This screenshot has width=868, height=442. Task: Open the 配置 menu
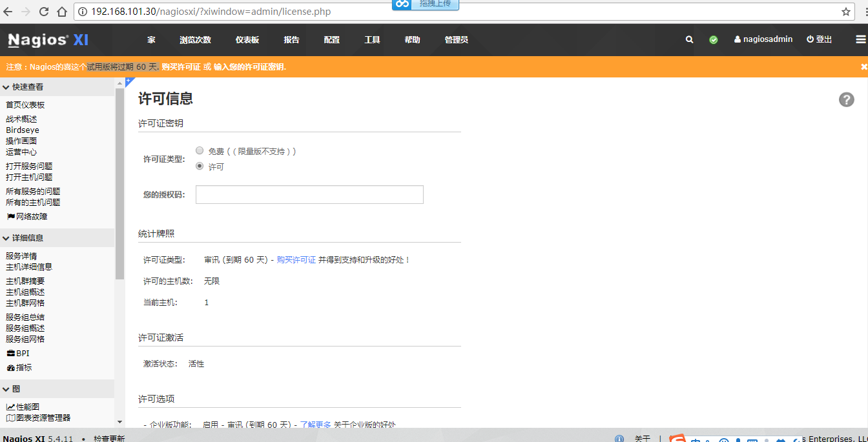pos(332,40)
